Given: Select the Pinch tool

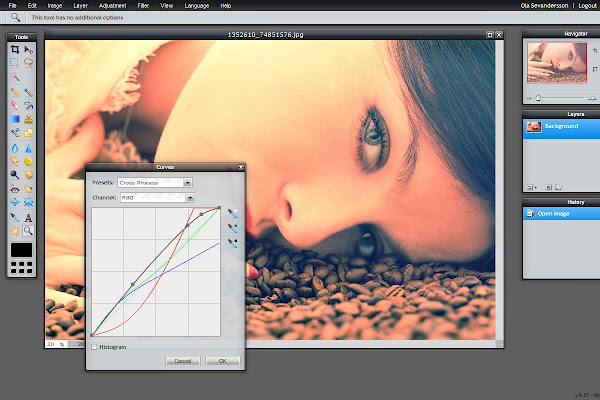Looking at the screenshot, I should (28, 202).
